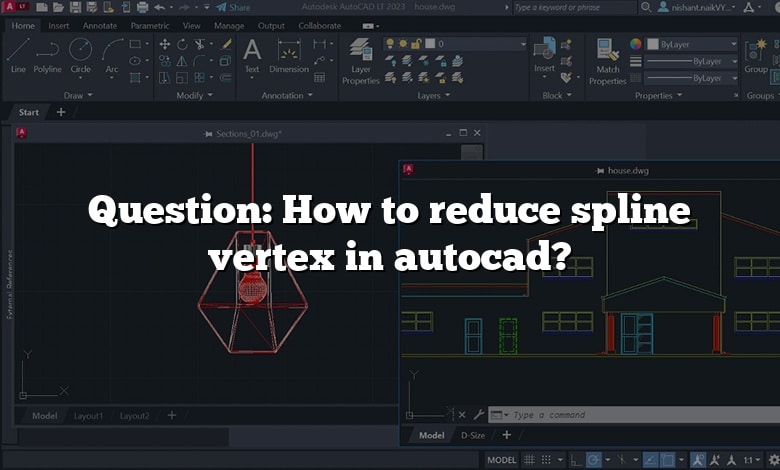Click the Start file tab
Image resolution: width=780 pixels, height=470 pixels.
coord(28,112)
